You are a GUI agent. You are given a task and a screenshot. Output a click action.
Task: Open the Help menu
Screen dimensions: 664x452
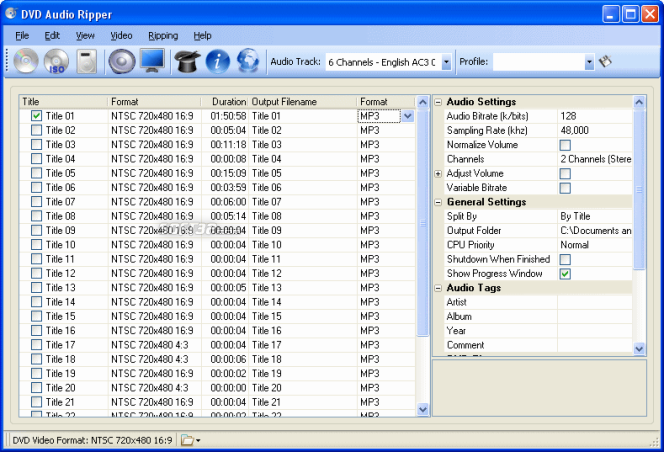202,36
